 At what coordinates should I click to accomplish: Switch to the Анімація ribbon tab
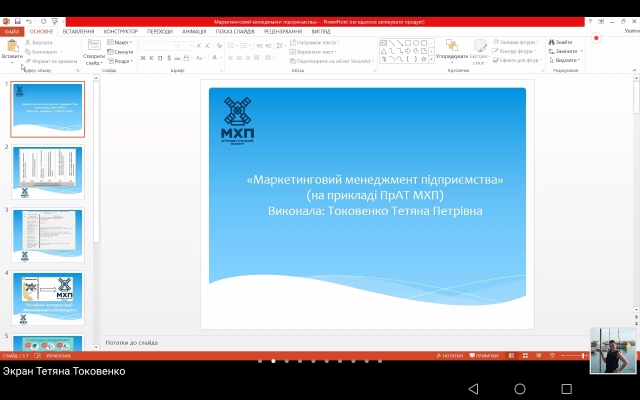pos(194,31)
